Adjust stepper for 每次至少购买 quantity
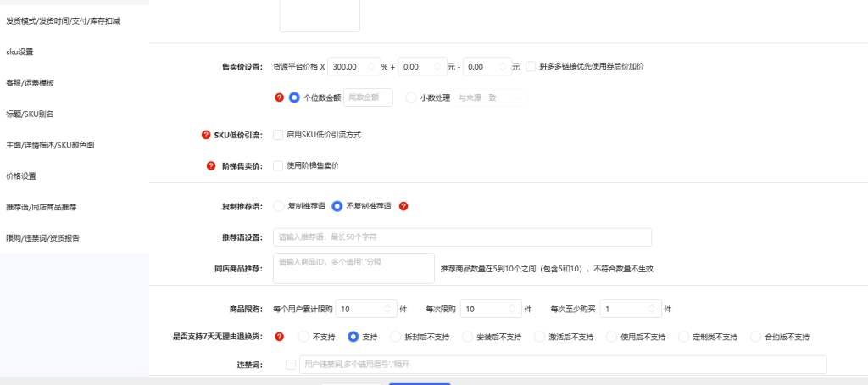The width and height of the screenshot is (868, 385). coord(653,309)
